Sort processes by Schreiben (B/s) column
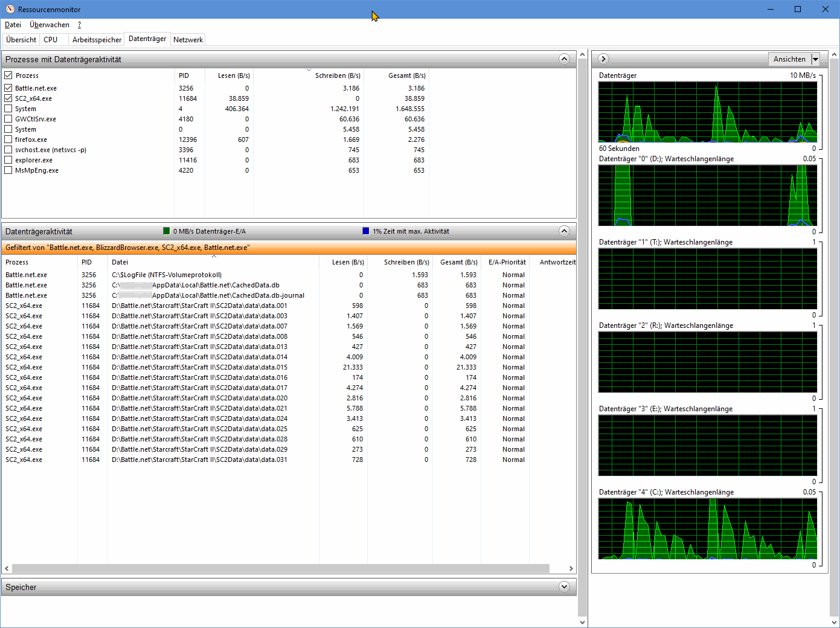This screenshot has width=840, height=628. click(309, 75)
